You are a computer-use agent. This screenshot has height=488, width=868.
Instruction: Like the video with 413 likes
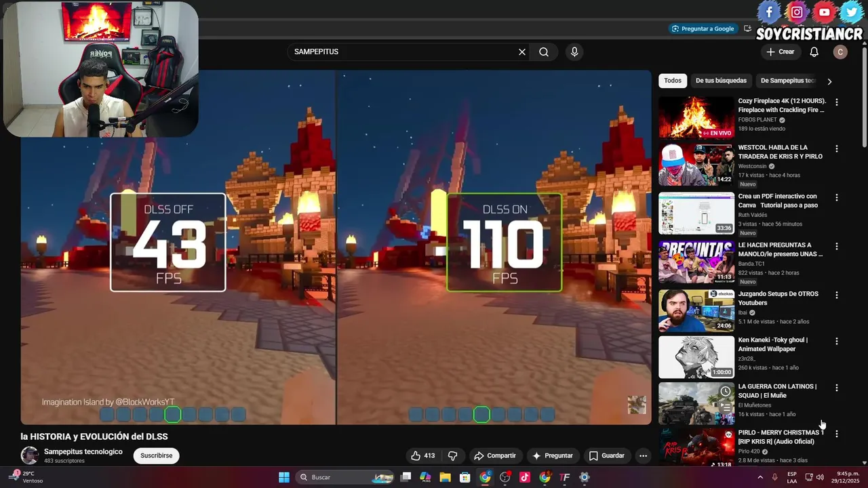422,455
